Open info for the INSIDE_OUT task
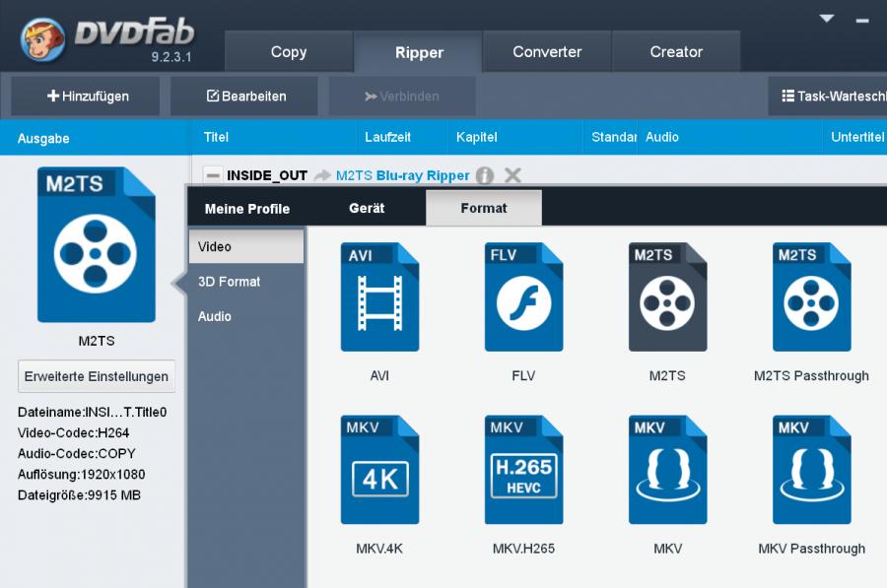 485,176
